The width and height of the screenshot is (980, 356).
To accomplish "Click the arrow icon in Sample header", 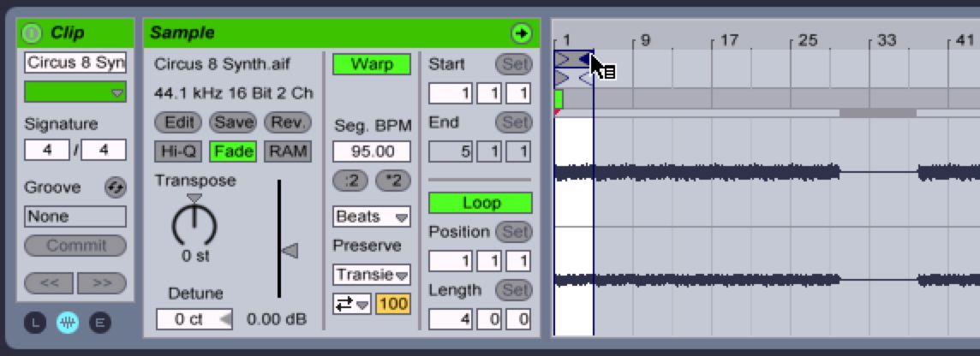I will point(521,33).
